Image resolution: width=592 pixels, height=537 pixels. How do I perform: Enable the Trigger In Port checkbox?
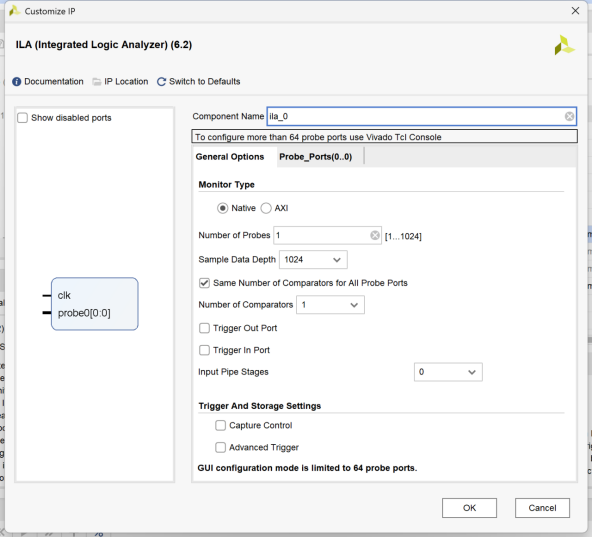point(204,350)
